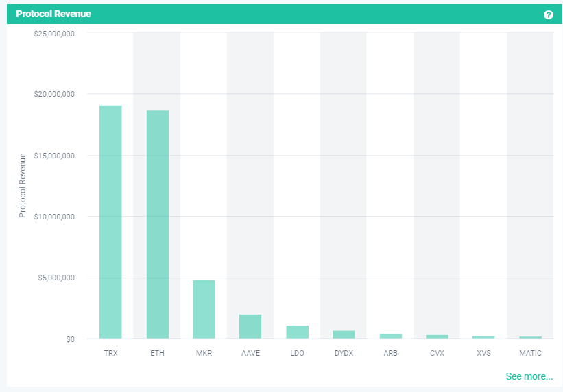This screenshot has width=563, height=392.
Task: Click the vertical Protocol Revenue axis title
Action: click(x=22, y=185)
